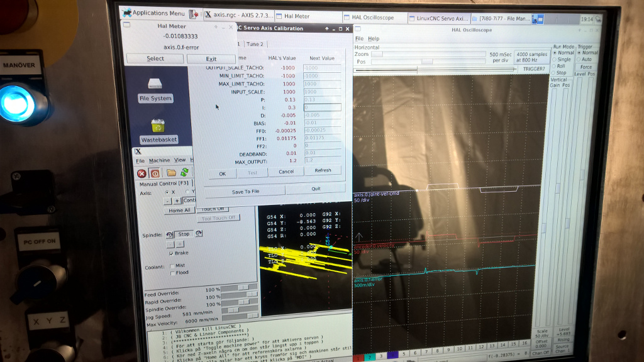This screenshot has width=644, height=362.
Task: Start spindle clockwise with right rotate icon
Action: 199,233
